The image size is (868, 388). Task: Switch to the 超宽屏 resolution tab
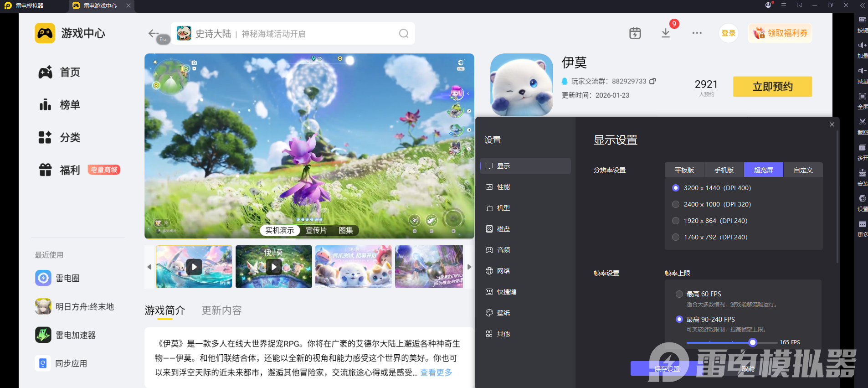(x=764, y=170)
